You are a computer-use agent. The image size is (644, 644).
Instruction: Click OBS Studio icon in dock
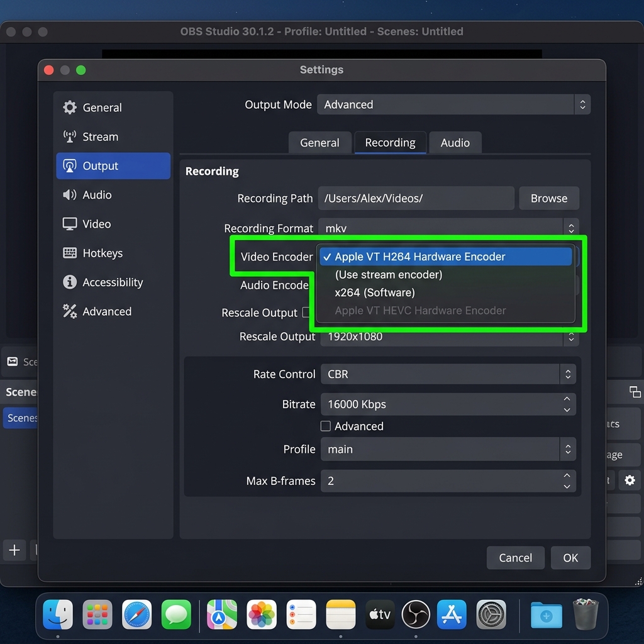416,614
